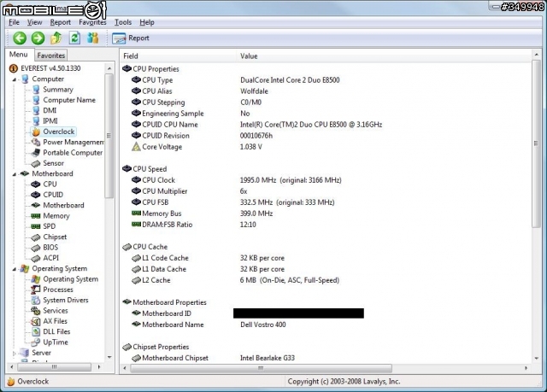
Task: Click the Power Management icon in tree
Action: click(36, 142)
